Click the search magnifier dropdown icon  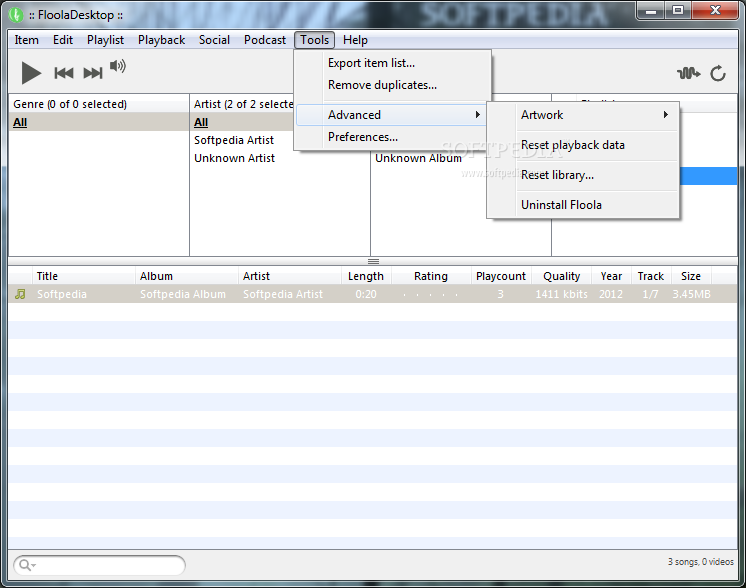(26, 565)
